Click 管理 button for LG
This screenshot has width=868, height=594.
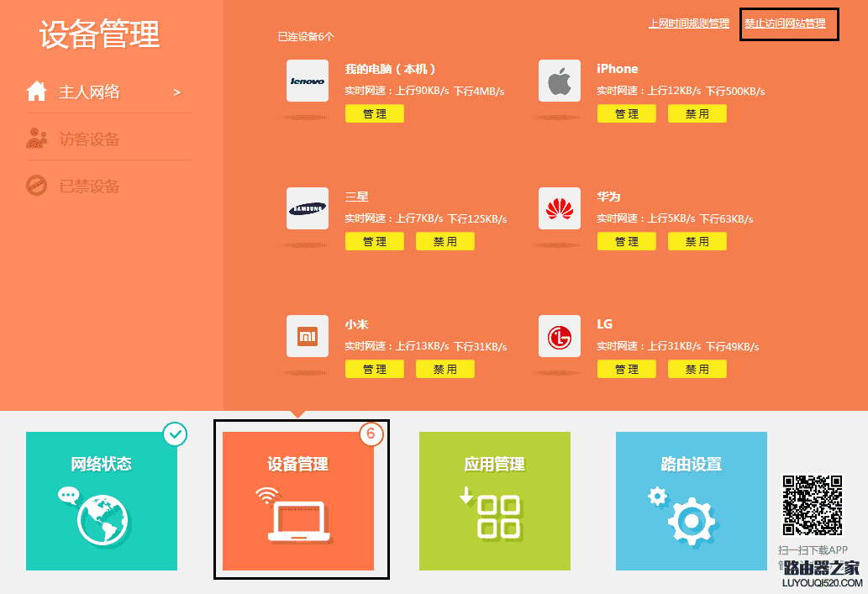(x=626, y=369)
